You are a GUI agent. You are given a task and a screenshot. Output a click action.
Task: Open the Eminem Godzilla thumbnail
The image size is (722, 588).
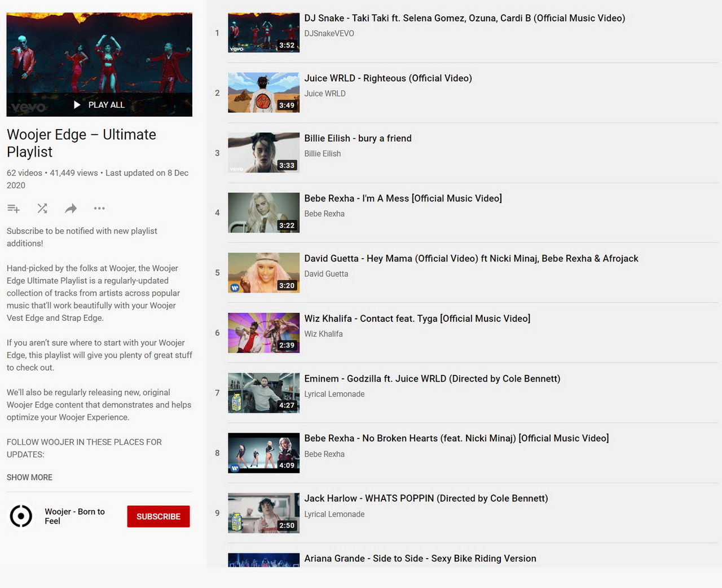point(263,393)
